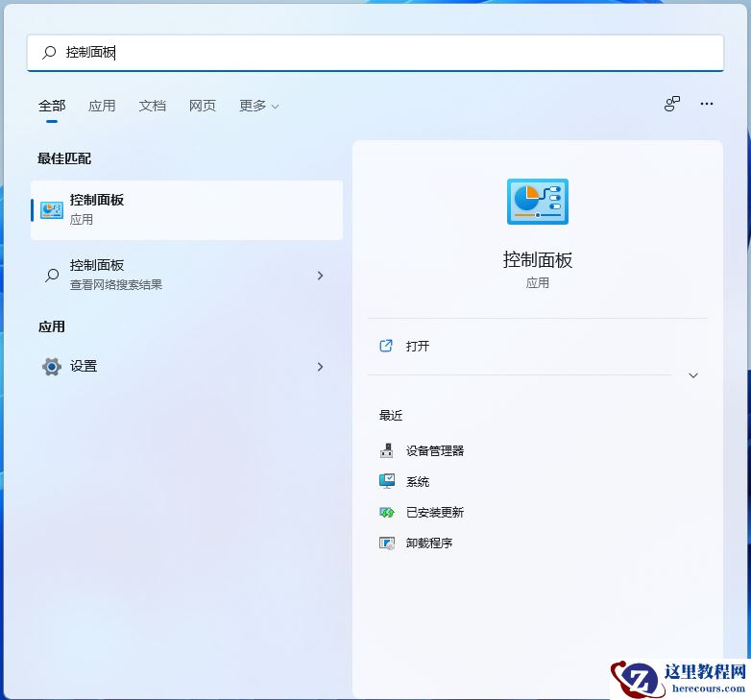The height and width of the screenshot is (700, 751).
Task: Click the Settings gear icon
Action: [52, 367]
